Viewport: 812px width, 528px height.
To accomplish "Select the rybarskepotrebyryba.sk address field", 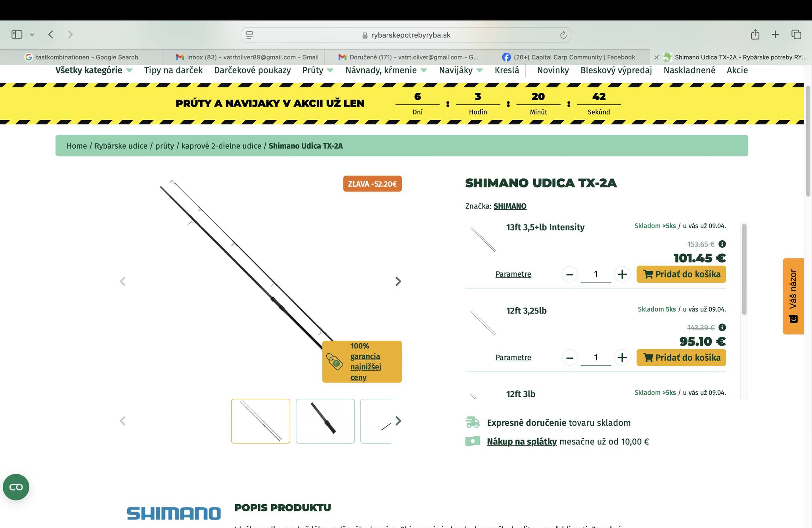I will (x=406, y=35).
